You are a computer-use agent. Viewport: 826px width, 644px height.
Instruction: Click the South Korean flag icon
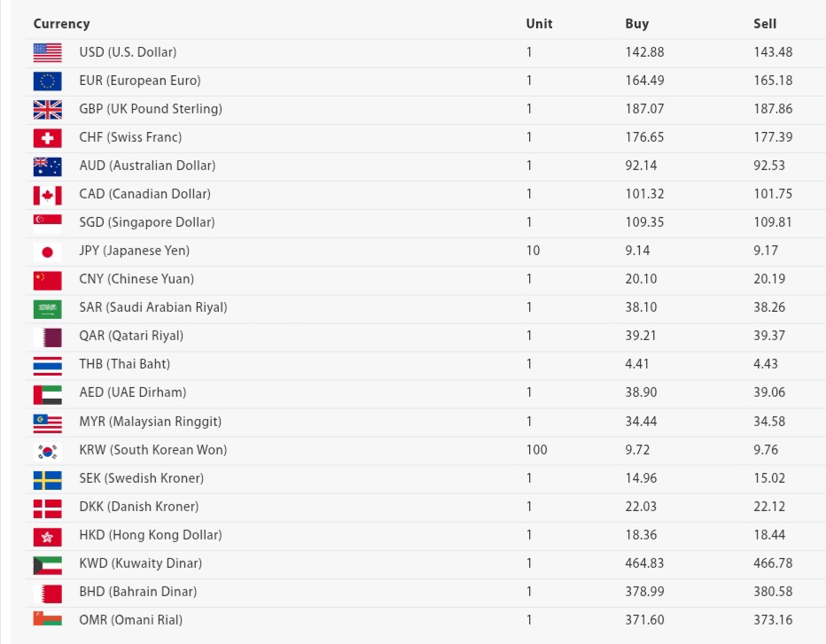(x=48, y=451)
